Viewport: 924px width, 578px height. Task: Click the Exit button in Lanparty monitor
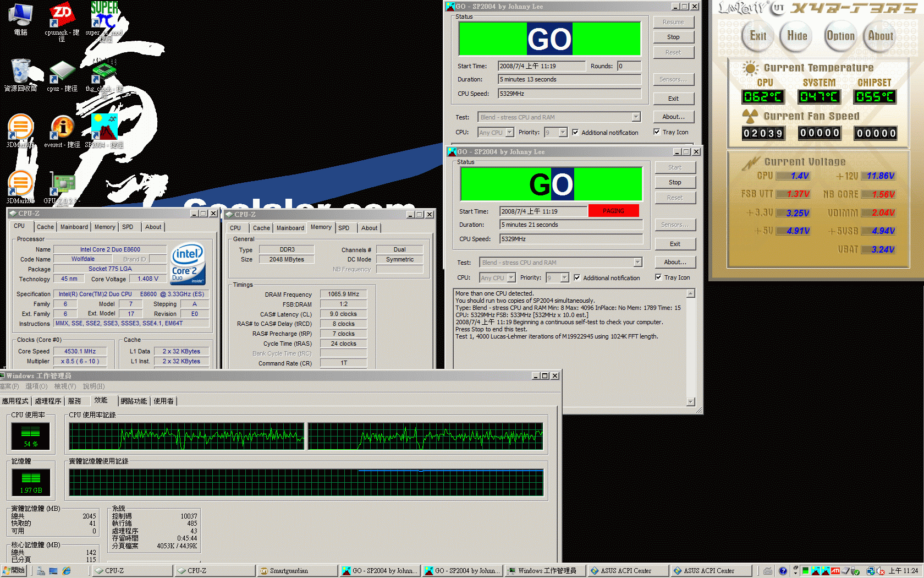point(757,36)
